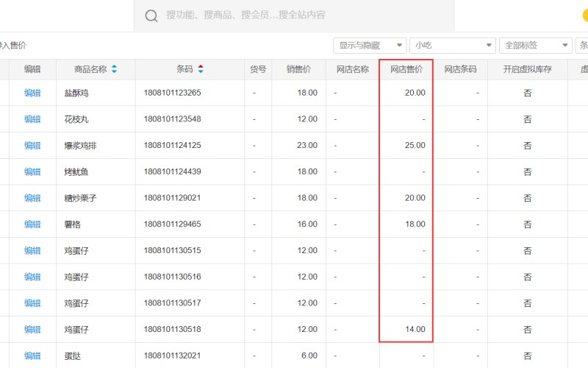Click the search box for 搜全站内容
The image size is (588, 368).
click(293, 15)
